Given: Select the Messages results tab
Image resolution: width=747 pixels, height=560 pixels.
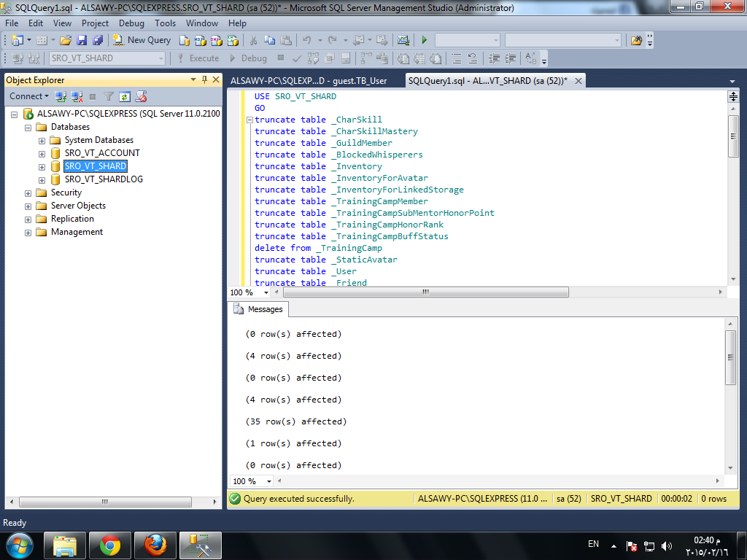Looking at the screenshot, I should coord(259,309).
